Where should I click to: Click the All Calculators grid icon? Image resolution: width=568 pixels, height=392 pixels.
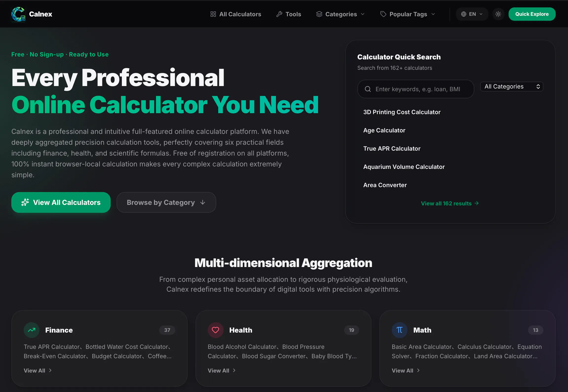tap(213, 14)
